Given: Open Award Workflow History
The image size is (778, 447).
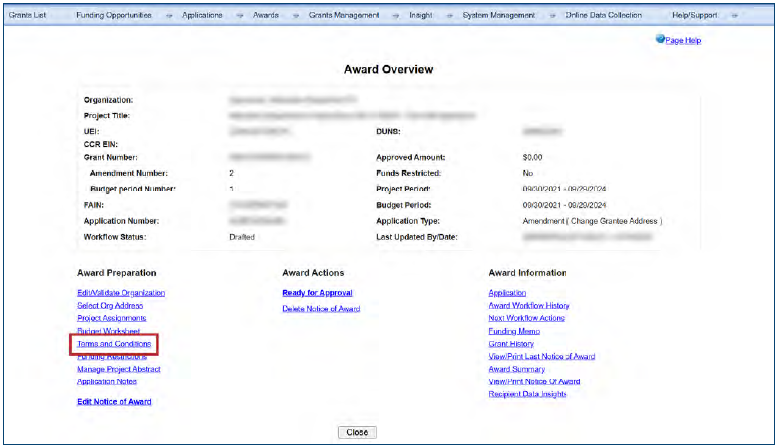Looking at the screenshot, I should [528, 306].
